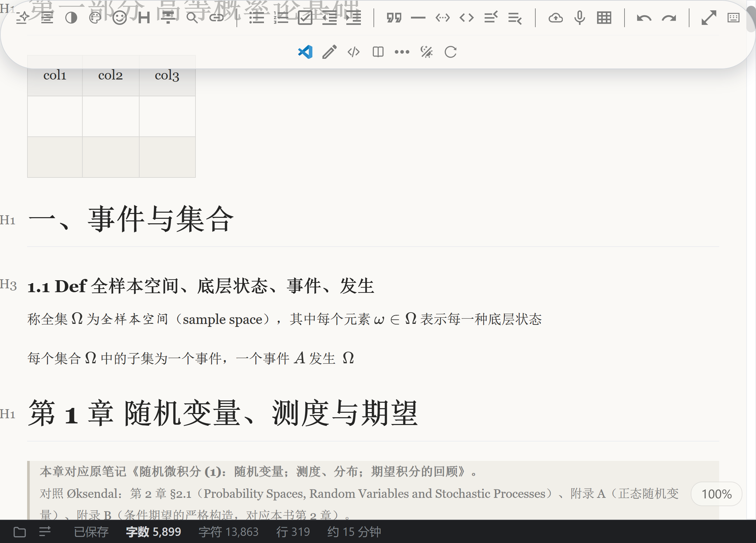Click the 字符 13,863 character count

(229, 532)
